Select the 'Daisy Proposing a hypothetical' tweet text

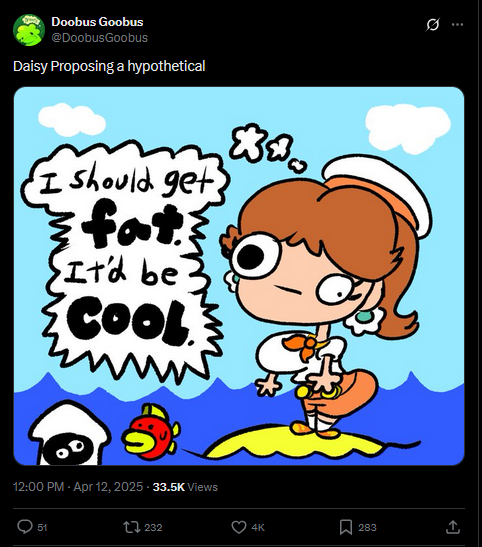109,66
